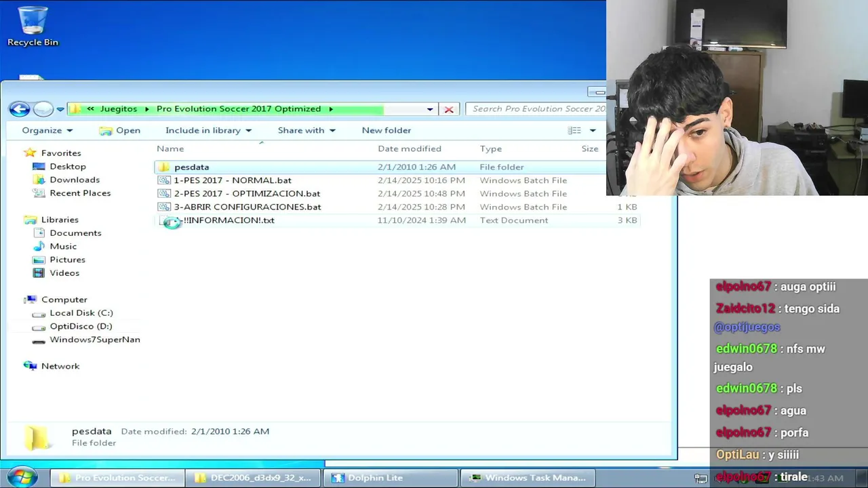
Task: Open Local Disk (C:)
Action: pyautogui.click(x=81, y=312)
